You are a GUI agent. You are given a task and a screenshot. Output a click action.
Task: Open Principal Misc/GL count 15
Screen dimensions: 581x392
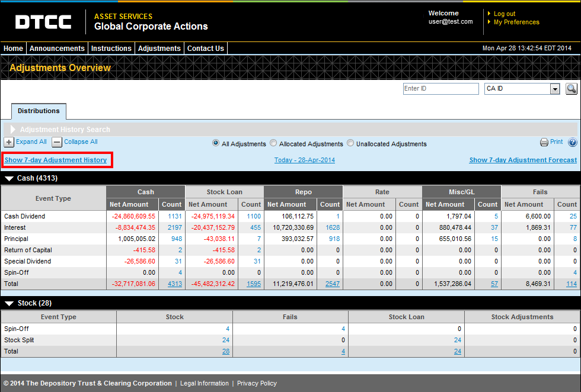tap(494, 239)
